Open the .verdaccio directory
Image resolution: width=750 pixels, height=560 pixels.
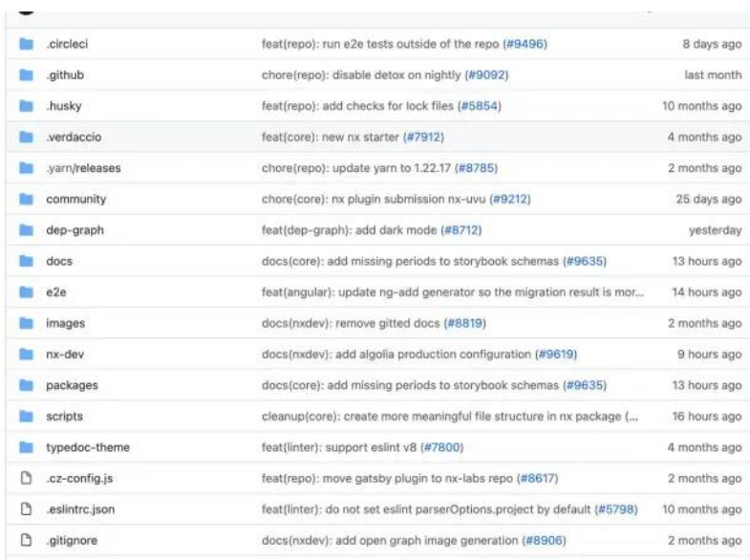point(74,138)
